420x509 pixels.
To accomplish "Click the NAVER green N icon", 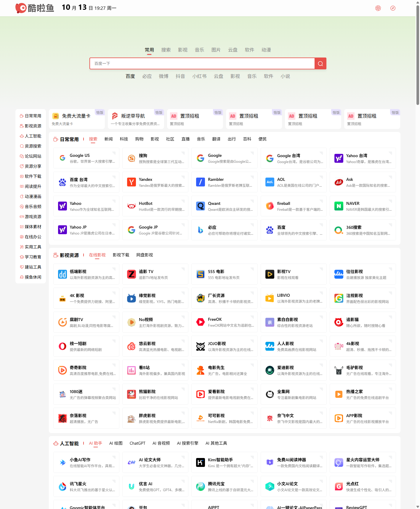I will [339, 206].
